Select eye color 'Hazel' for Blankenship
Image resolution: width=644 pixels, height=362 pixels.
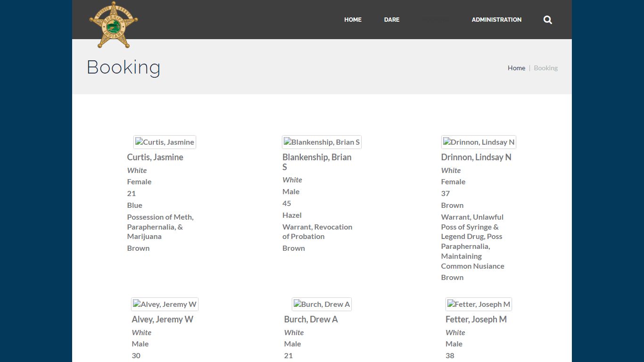pyautogui.click(x=292, y=215)
